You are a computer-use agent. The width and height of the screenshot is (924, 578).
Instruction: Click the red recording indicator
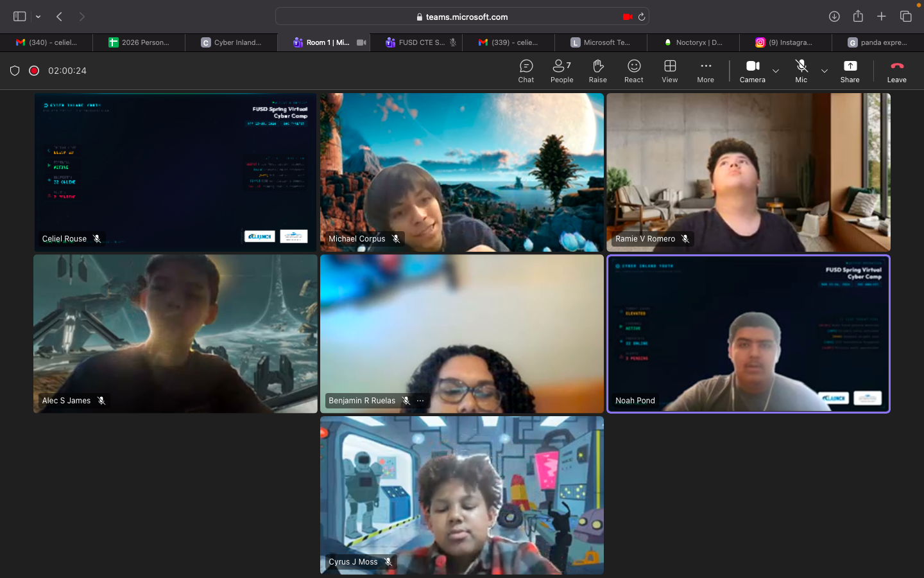(x=34, y=71)
